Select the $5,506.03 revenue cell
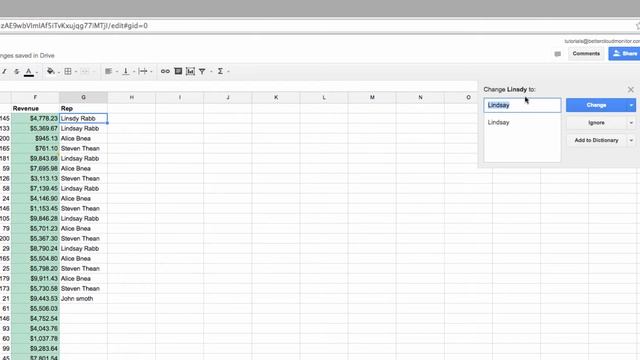 [x=35, y=309]
